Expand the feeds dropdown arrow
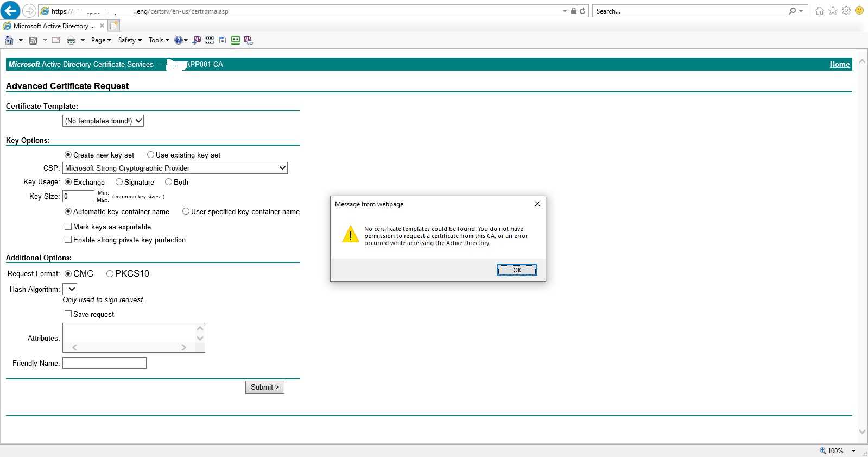868x457 pixels. pos(45,40)
